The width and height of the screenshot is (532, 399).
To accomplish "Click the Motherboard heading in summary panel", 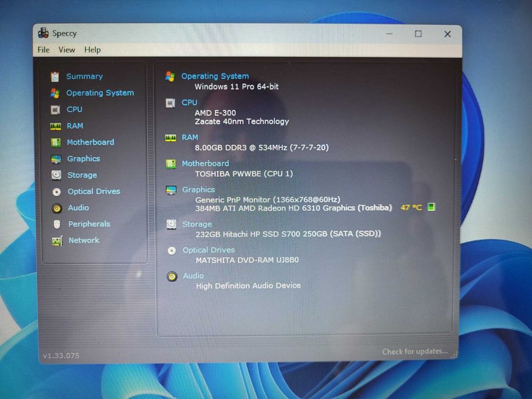I will pyautogui.click(x=205, y=164).
